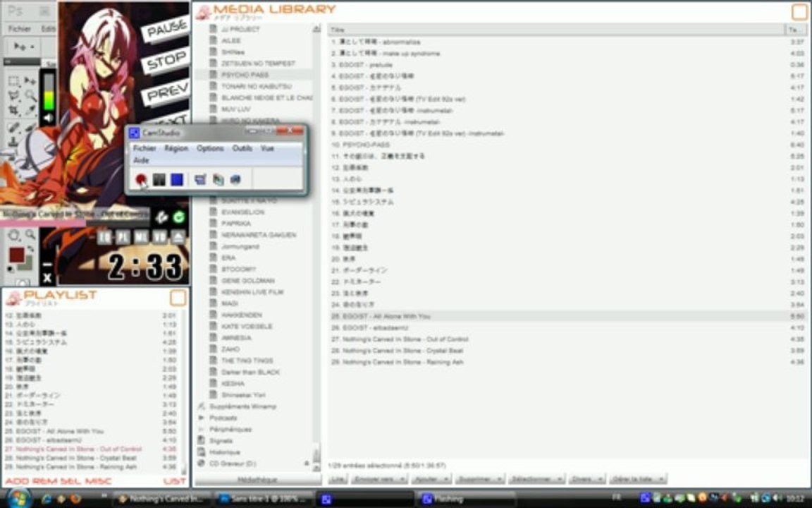
Task: Click the PAUSE button on the player skin
Action: (x=166, y=30)
